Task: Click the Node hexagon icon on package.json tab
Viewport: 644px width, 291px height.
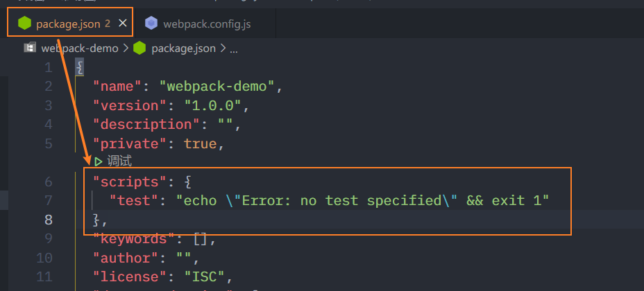Action: point(25,24)
